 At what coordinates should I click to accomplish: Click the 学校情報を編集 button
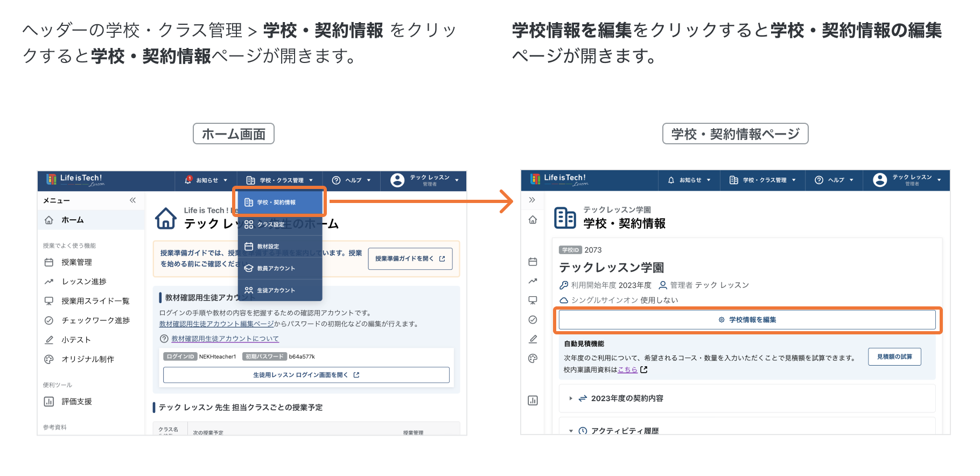pos(747,320)
